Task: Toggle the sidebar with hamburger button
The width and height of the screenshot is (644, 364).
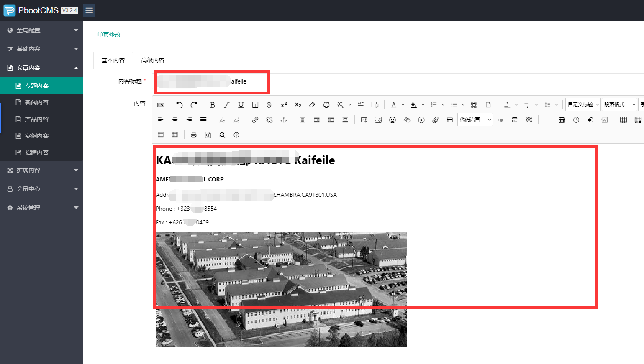Action: pyautogui.click(x=89, y=10)
